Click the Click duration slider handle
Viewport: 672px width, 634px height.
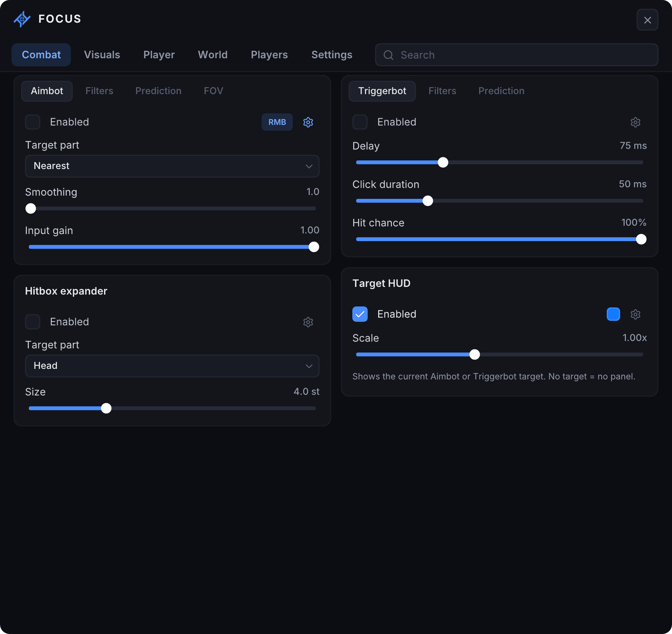(428, 201)
